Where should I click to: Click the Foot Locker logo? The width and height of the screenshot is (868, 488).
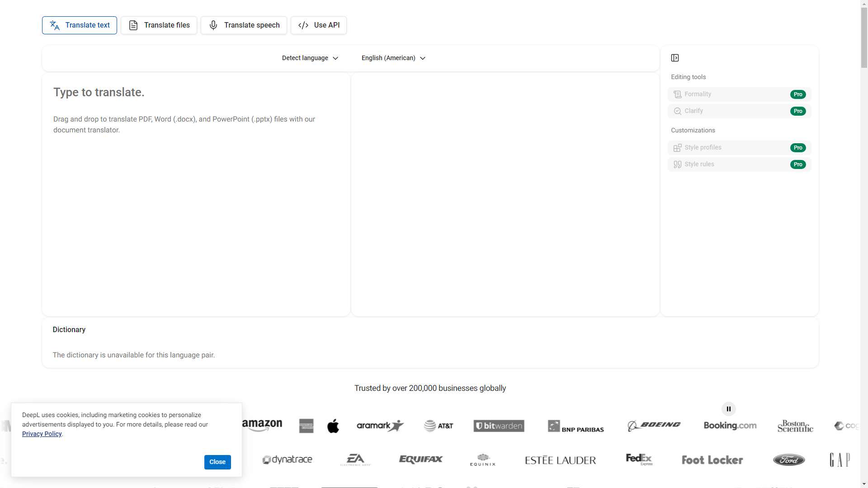click(x=712, y=460)
